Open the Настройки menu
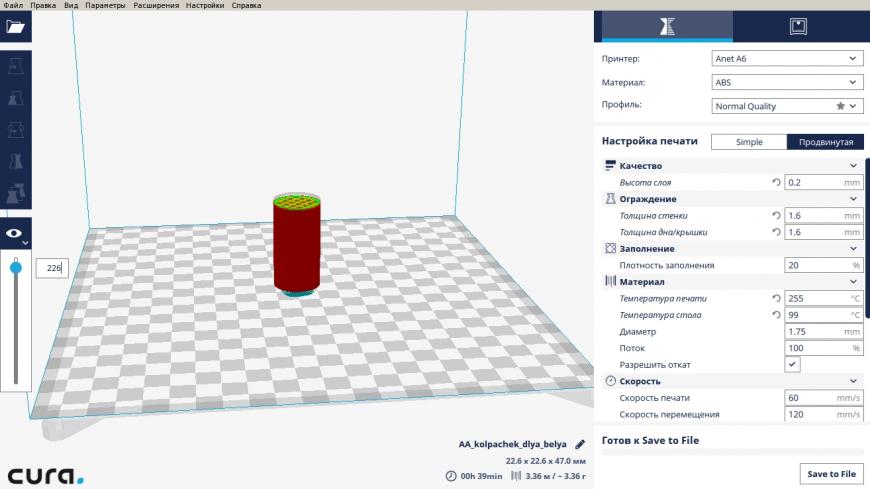 205,5
